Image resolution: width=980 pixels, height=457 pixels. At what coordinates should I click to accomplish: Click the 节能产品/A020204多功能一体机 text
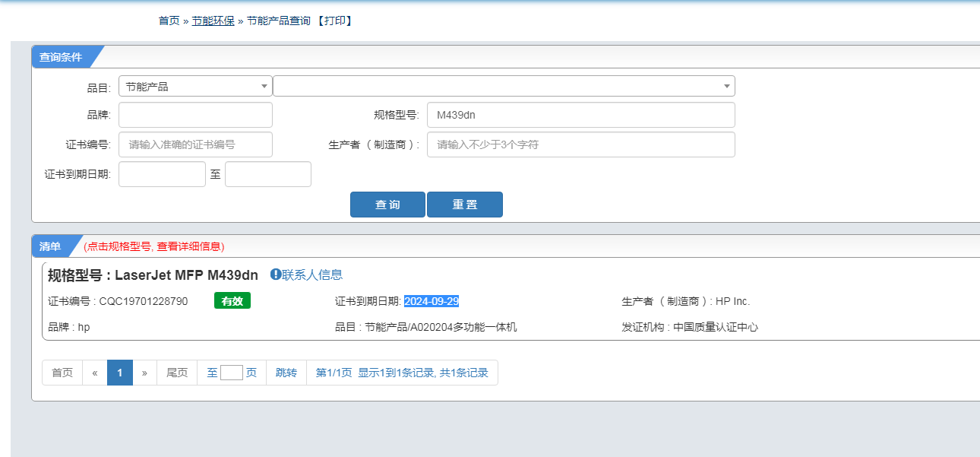[x=441, y=327]
